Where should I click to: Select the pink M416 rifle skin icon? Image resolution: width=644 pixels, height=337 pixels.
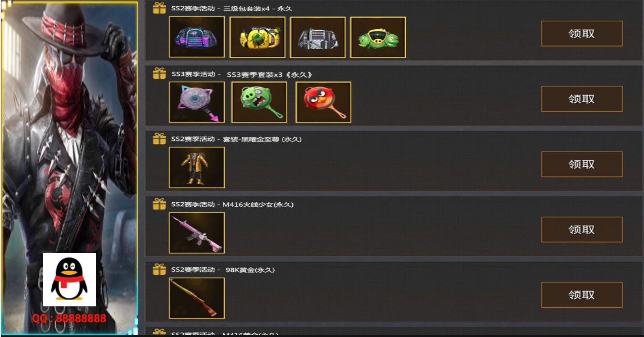pyautogui.click(x=197, y=232)
